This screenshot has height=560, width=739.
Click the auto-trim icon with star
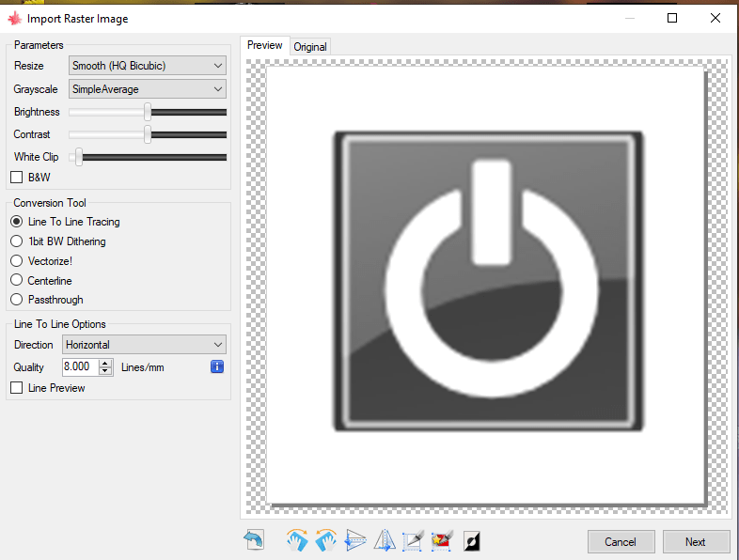(441, 540)
